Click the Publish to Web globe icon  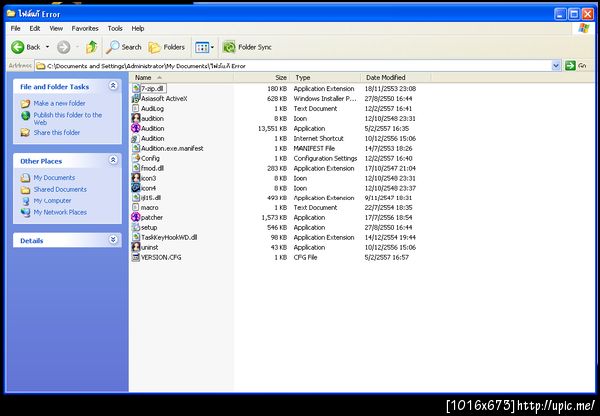tap(25, 116)
